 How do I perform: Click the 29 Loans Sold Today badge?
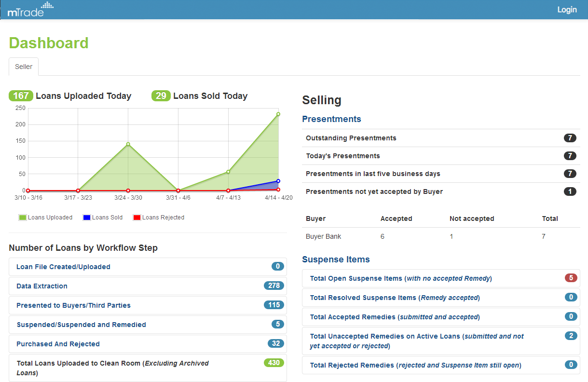(x=161, y=96)
